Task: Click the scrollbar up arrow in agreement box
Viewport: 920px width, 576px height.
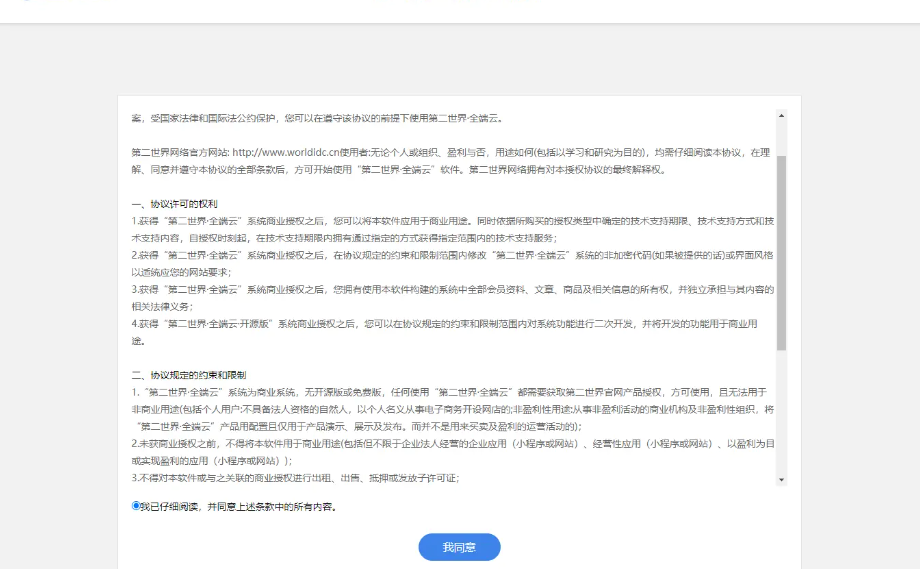Action: (781, 116)
